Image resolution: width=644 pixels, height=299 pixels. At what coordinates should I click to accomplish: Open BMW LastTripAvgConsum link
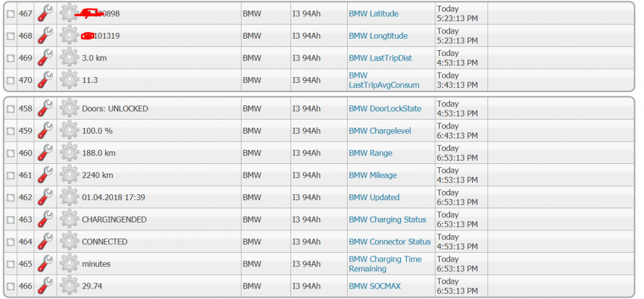click(x=384, y=80)
